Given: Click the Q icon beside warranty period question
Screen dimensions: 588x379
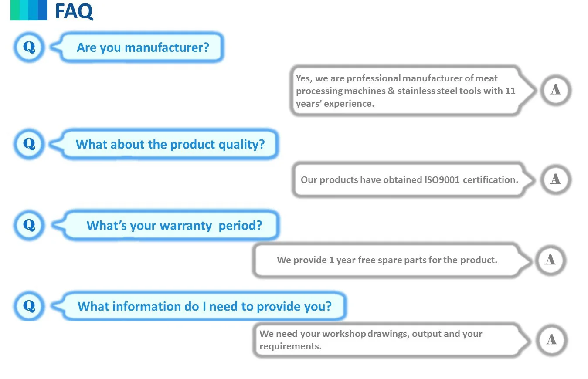Looking at the screenshot, I should click(x=29, y=225).
